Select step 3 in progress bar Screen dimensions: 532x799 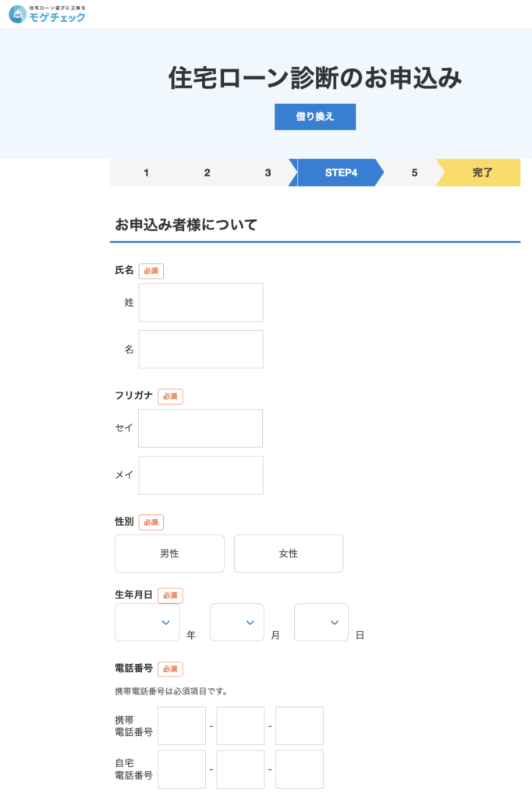tap(268, 172)
